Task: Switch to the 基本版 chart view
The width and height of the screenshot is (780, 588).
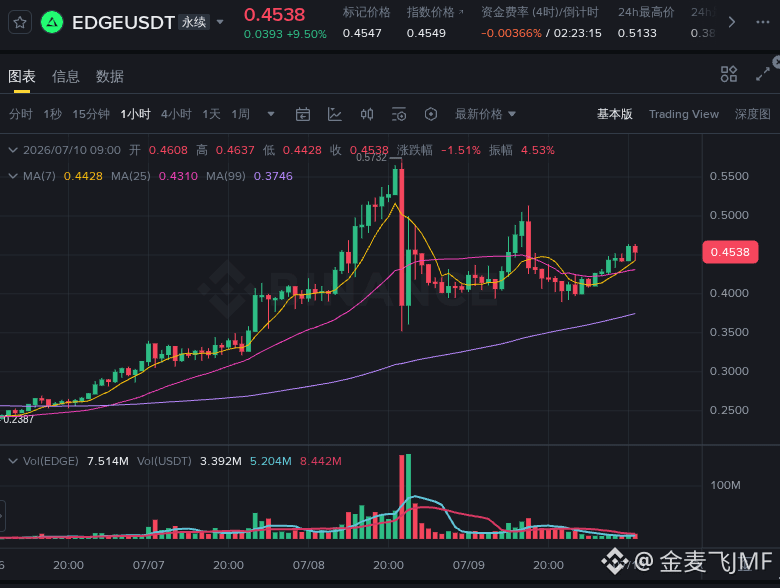Action: 614,114
